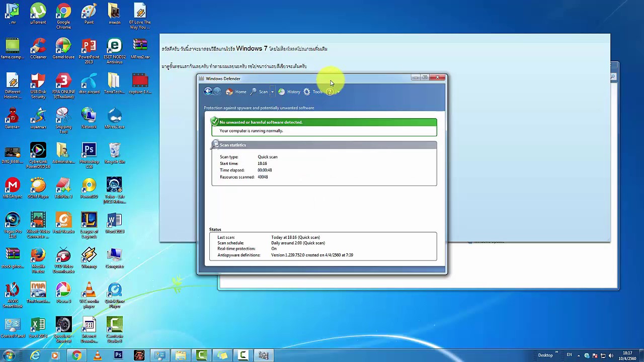The image size is (644, 362).
Task: Click the EN language indicator in taskbar
Action: point(569,355)
